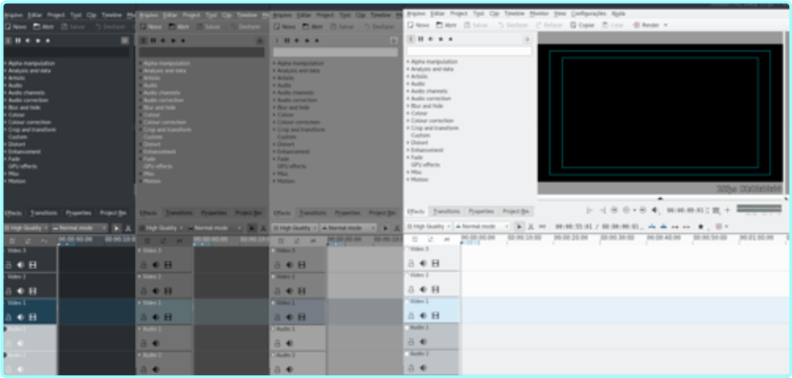Click the razor tool in the darkest leftmost panel
Screen dimensions: 792x378
click(128, 228)
